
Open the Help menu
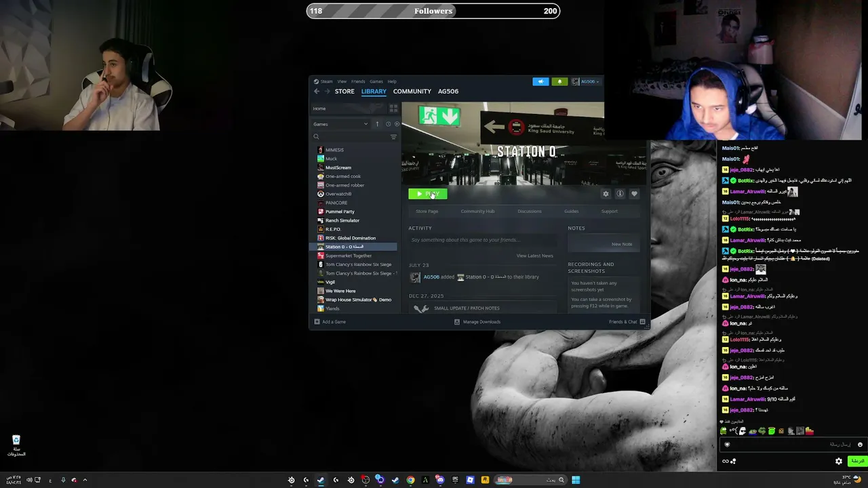[x=392, y=81]
